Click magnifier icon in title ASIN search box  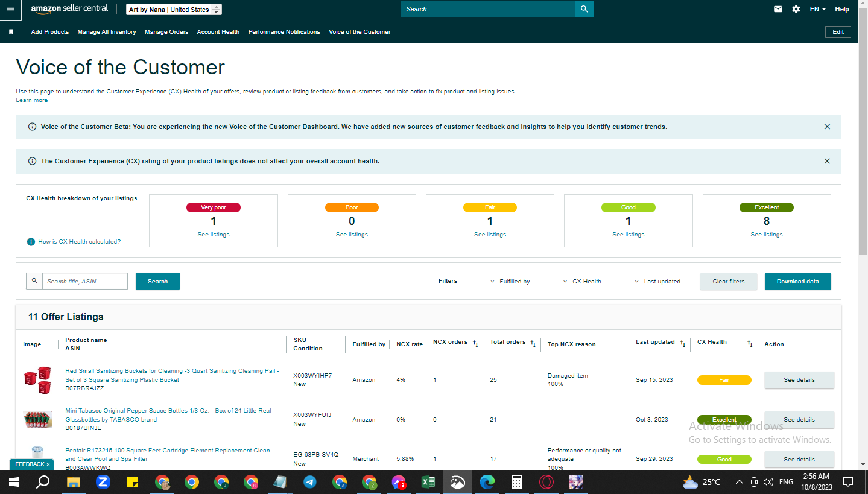pos(34,281)
